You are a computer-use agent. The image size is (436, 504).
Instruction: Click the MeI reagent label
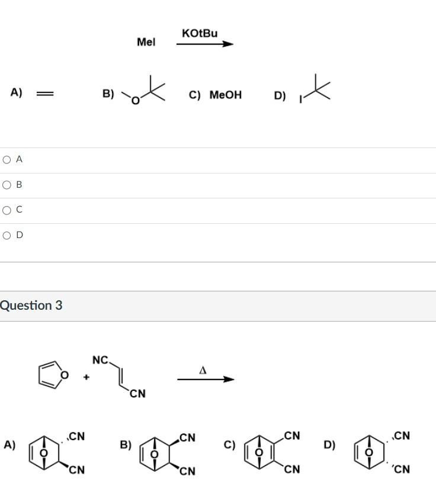(145, 41)
